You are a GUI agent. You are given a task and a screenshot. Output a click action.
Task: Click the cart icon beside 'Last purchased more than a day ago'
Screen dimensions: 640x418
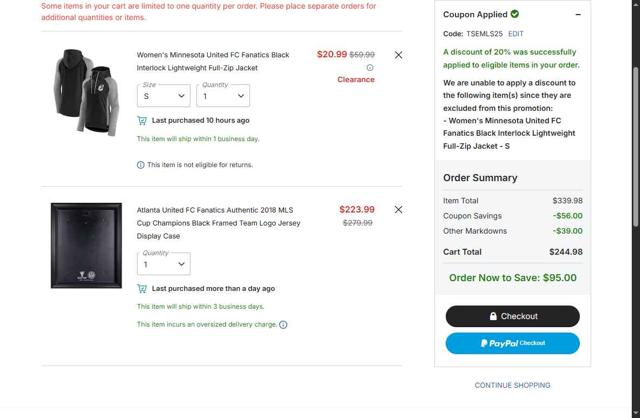pos(142,288)
